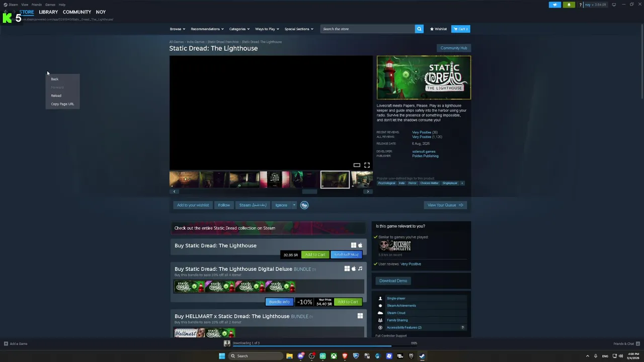Click View Your Queue button
The height and width of the screenshot is (362, 644).
(x=445, y=205)
